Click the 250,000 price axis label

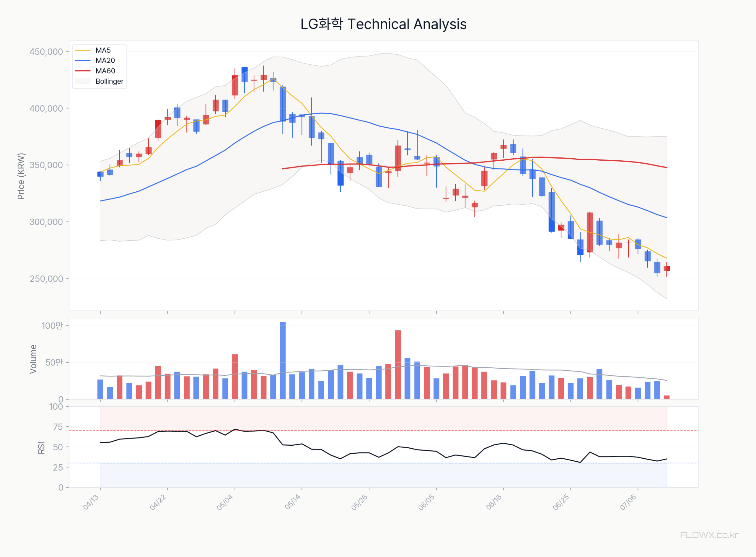tap(46, 279)
